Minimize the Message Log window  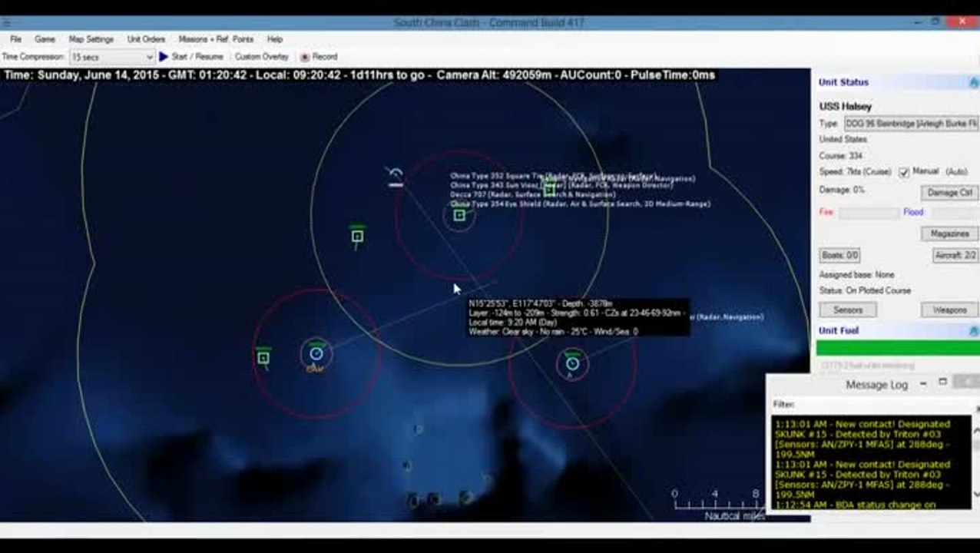[x=922, y=383]
